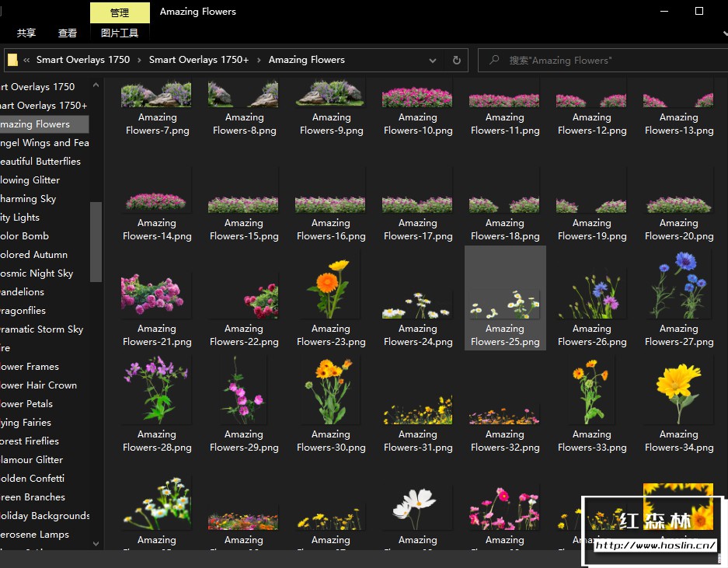Screen dimensions: 728x568
Task: Go to Smart Overlays 1750+ breadcrumb
Action: pos(199,60)
